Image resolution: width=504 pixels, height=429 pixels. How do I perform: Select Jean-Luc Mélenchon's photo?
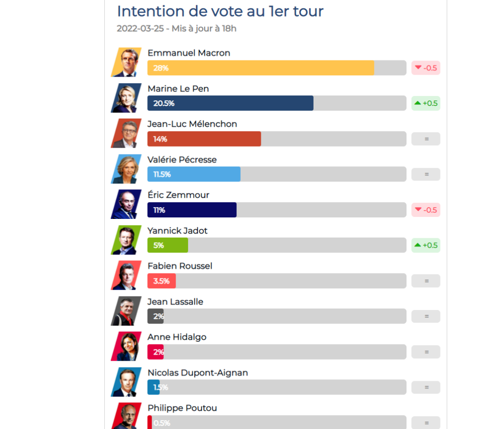(x=126, y=133)
